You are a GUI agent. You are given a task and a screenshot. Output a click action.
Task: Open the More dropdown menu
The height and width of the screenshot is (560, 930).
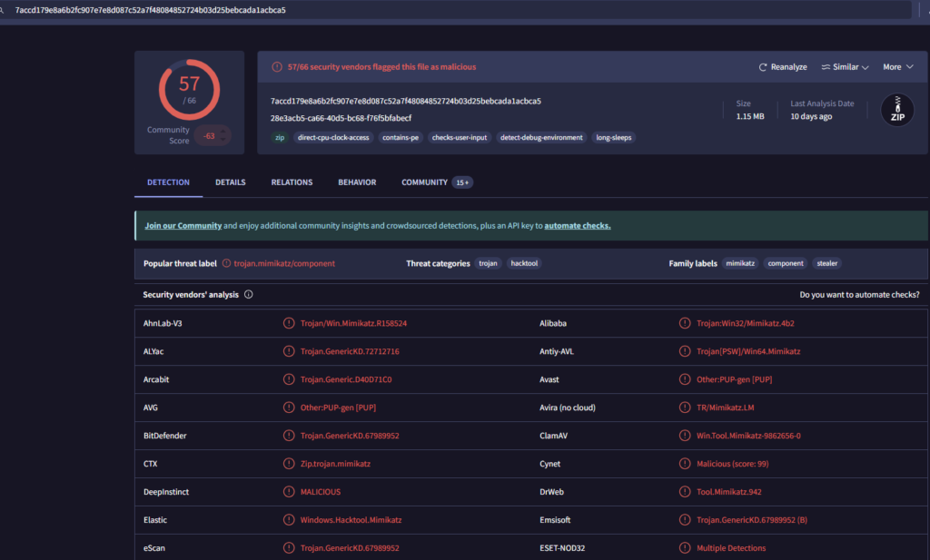pos(898,67)
